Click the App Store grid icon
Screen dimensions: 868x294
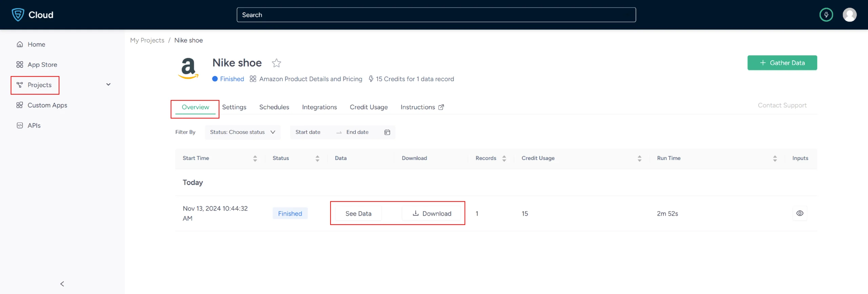click(x=20, y=64)
